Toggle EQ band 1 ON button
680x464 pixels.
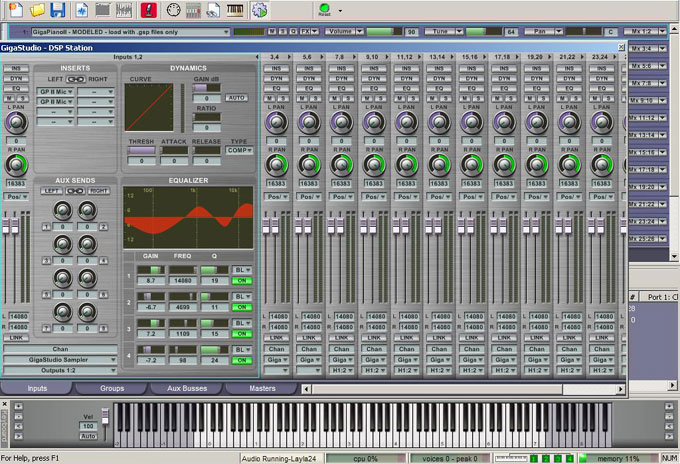pyautogui.click(x=242, y=281)
